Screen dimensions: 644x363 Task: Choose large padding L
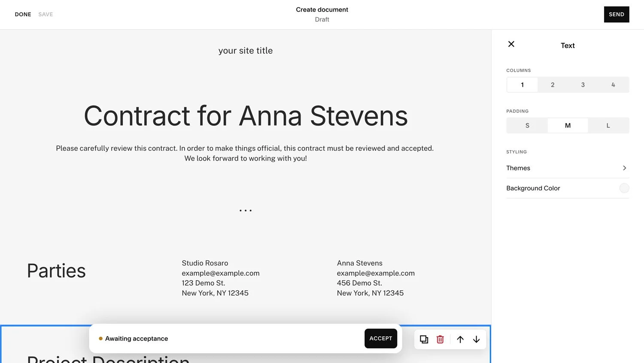[608, 125]
